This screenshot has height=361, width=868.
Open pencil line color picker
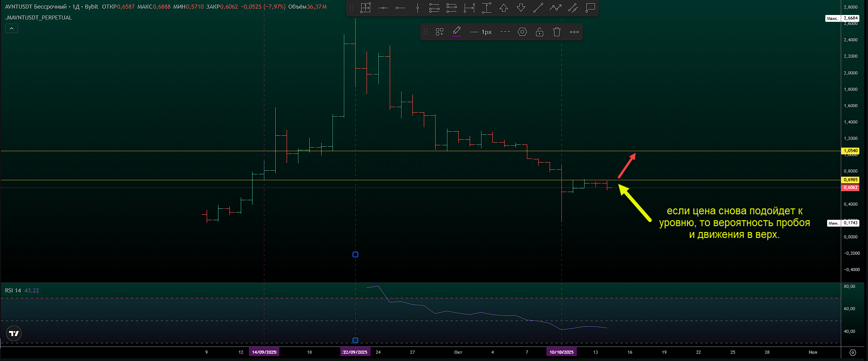(x=457, y=32)
